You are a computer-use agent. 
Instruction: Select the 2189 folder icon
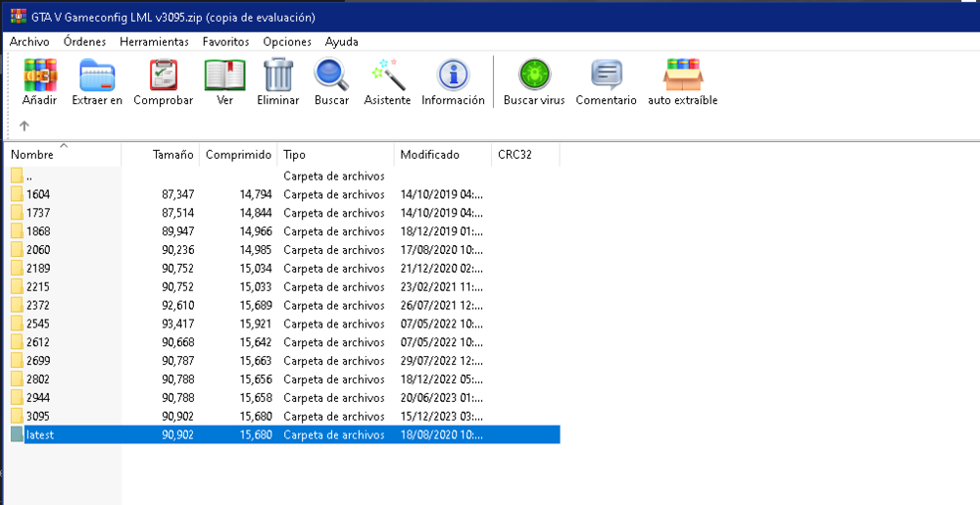pyautogui.click(x=18, y=268)
